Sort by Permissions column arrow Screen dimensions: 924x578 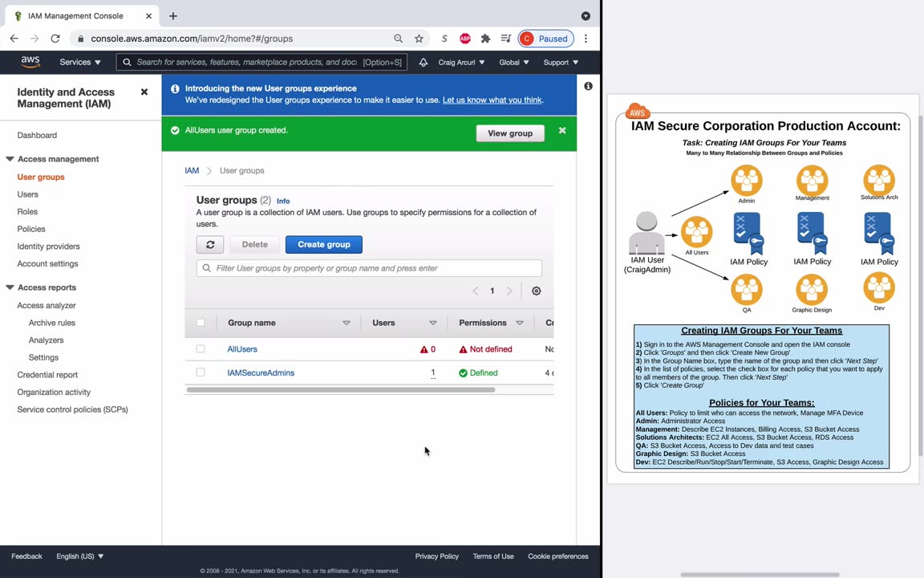(519, 323)
